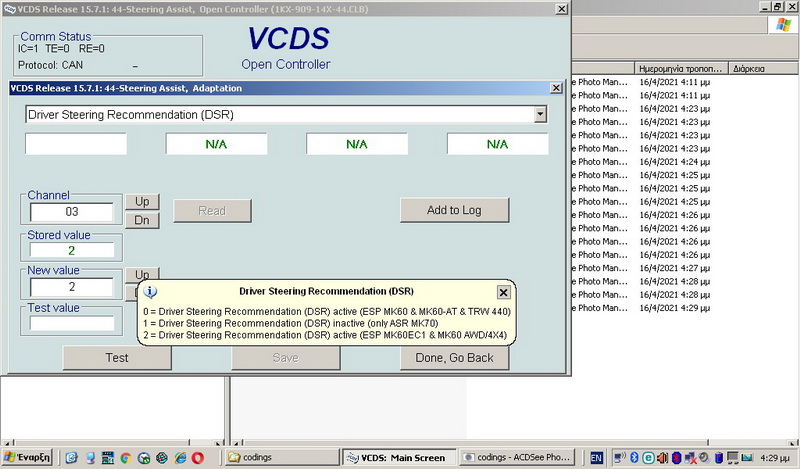Open the Windows Start menu
800x469 pixels.
[28, 457]
